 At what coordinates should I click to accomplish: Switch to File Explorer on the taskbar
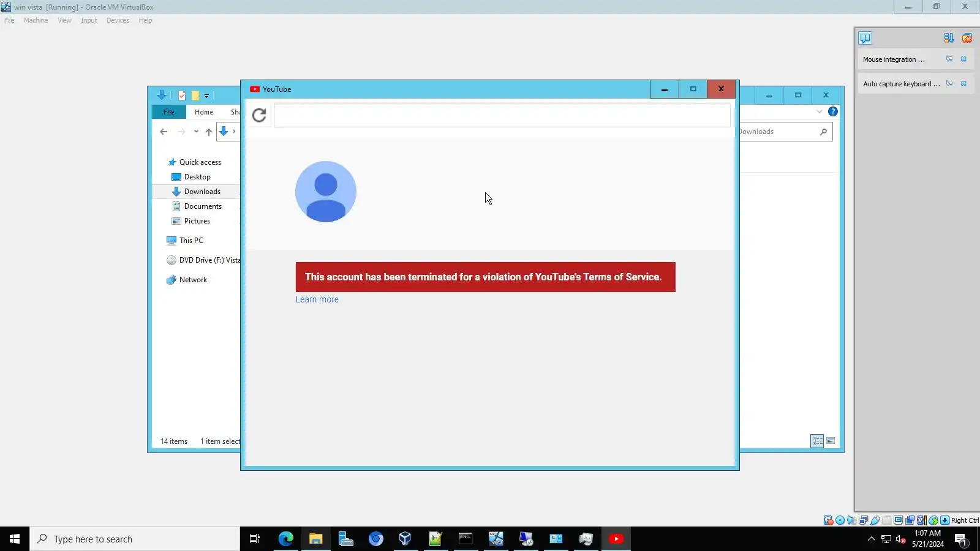click(316, 539)
